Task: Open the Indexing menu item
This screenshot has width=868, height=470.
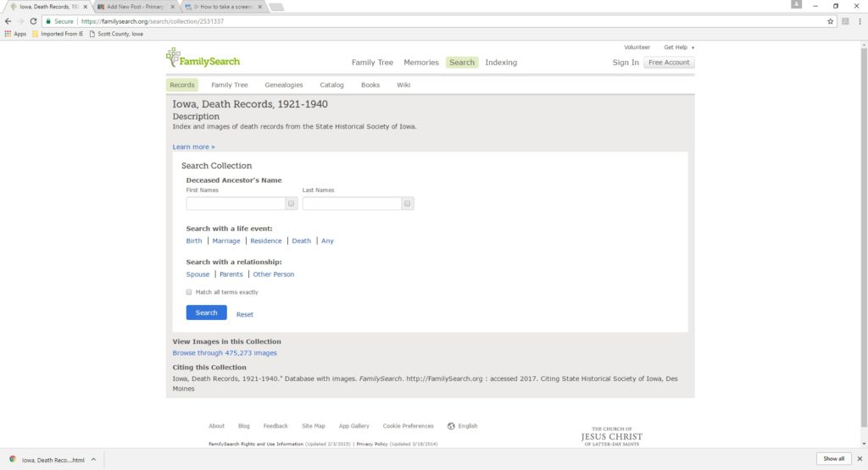Action: click(501, 63)
